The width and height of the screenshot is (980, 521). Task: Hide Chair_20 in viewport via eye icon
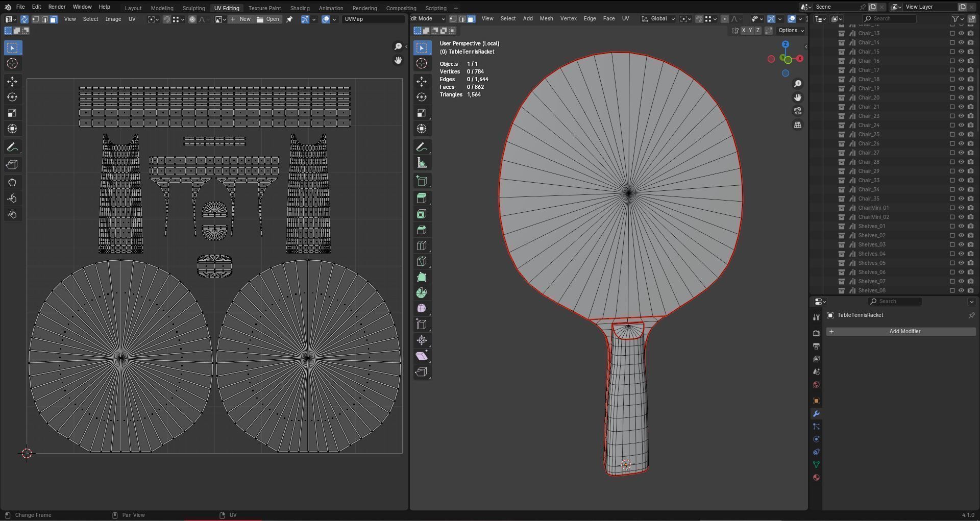pos(961,97)
